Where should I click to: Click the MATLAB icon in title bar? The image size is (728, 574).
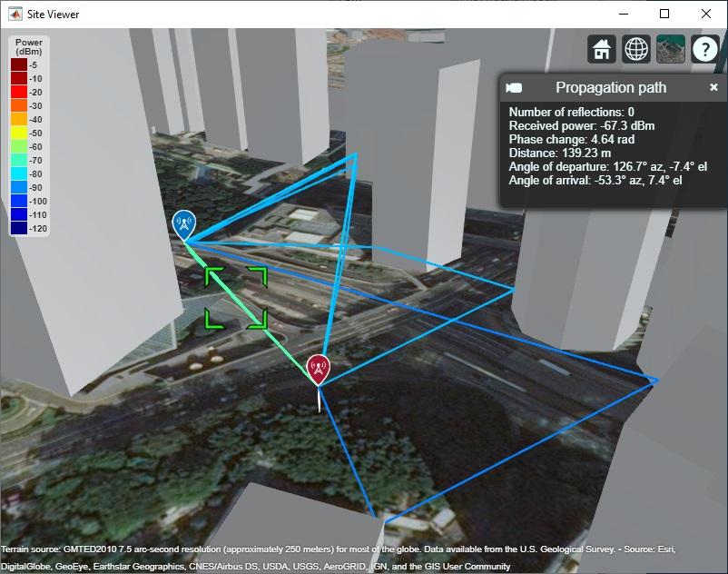click(x=15, y=14)
